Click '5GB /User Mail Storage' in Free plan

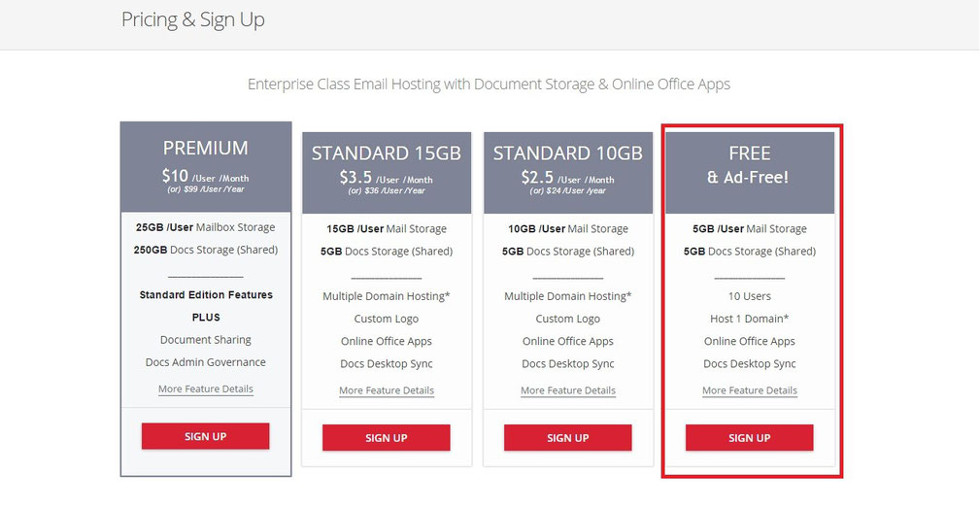click(750, 229)
